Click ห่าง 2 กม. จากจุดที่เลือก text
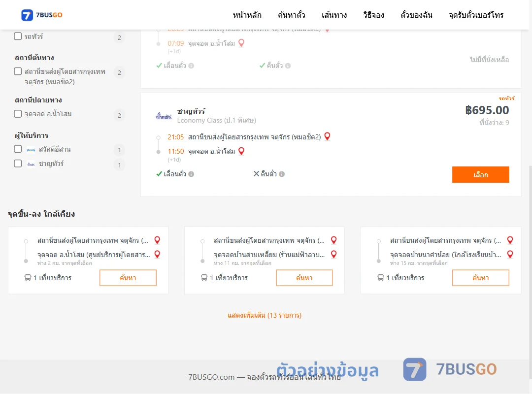This screenshot has width=532, height=394. coord(65,263)
